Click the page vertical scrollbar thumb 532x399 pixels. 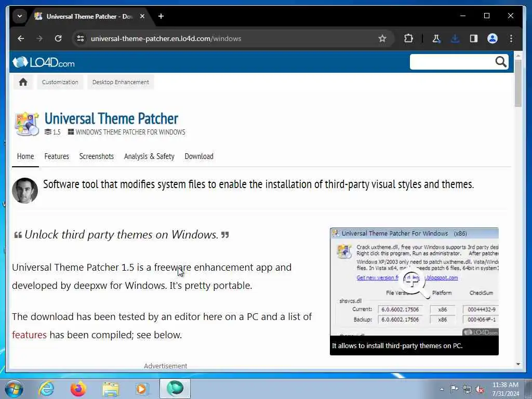(518, 84)
